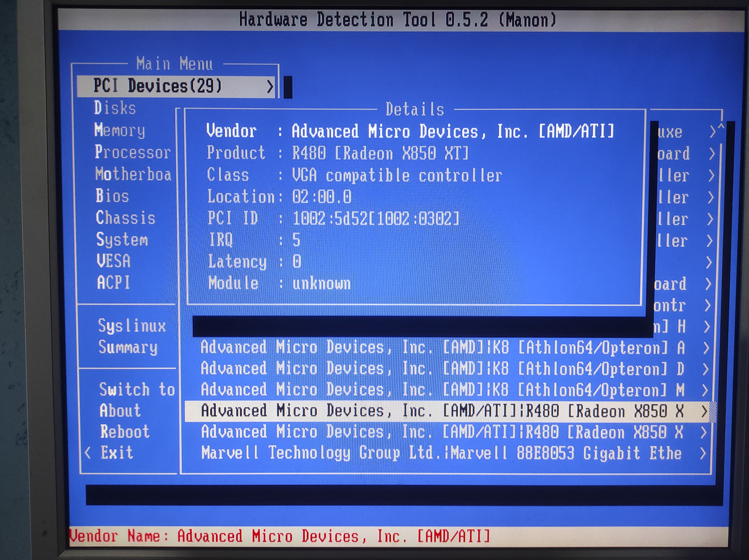Click the About entry
This screenshot has height=560, width=749.
pyautogui.click(x=120, y=411)
